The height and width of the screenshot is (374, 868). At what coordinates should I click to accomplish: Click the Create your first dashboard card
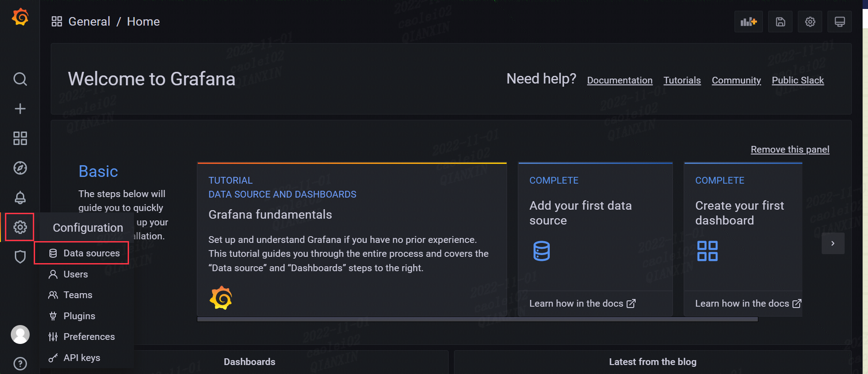pos(743,239)
